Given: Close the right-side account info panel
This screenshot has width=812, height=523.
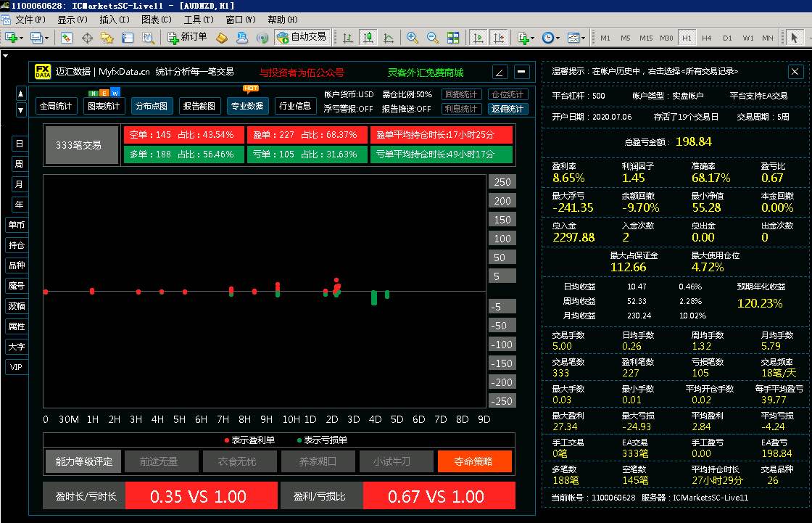Looking at the screenshot, I should [x=795, y=72].
